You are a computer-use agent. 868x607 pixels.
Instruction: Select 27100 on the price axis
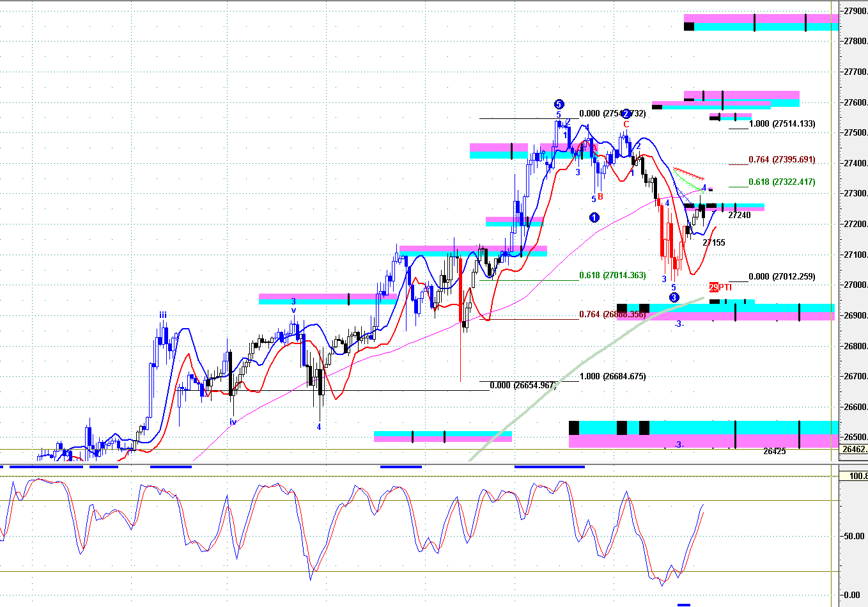click(x=855, y=255)
